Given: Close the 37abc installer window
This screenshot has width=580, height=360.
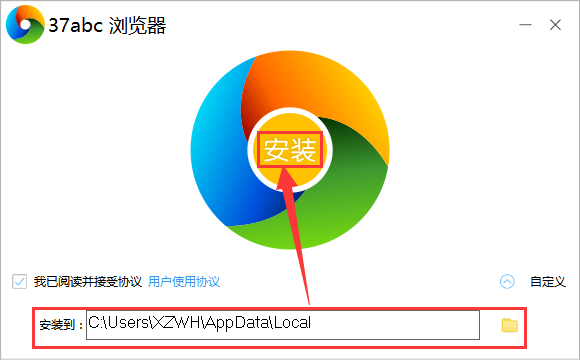Looking at the screenshot, I should click(555, 25).
